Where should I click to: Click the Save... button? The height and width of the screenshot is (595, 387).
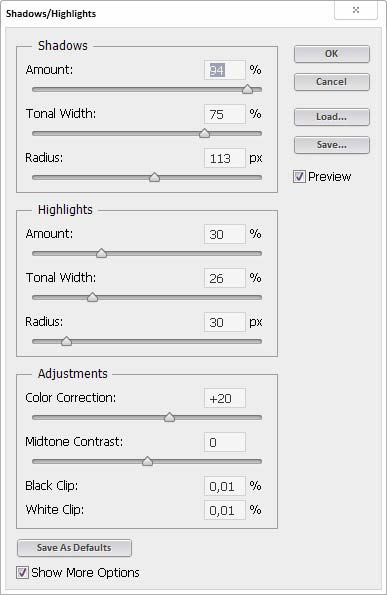pyautogui.click(x=332, y=145)
